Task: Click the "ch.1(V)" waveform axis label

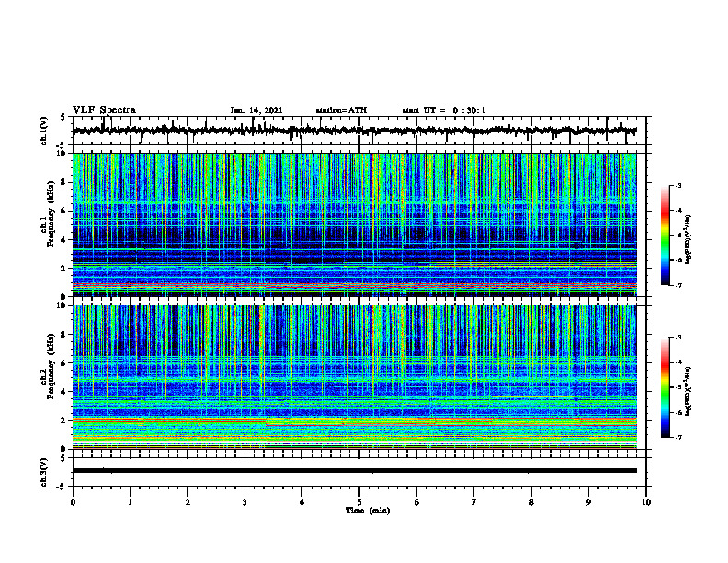Action: [44, 131]
